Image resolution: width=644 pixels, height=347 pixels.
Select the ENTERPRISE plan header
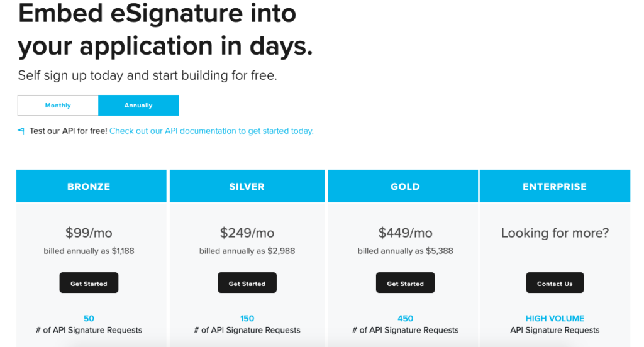(x=555, y=186)
